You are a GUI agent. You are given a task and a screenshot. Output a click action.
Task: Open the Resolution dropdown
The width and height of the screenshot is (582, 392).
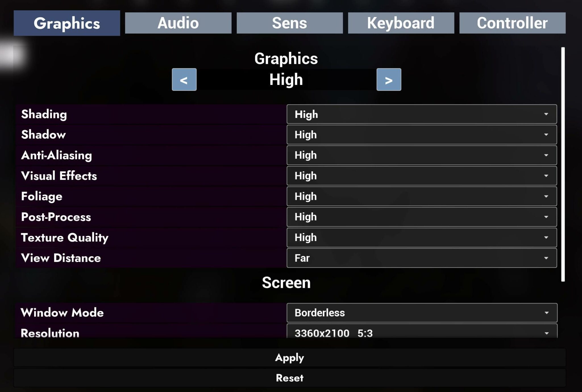click(x=421, y=333)
